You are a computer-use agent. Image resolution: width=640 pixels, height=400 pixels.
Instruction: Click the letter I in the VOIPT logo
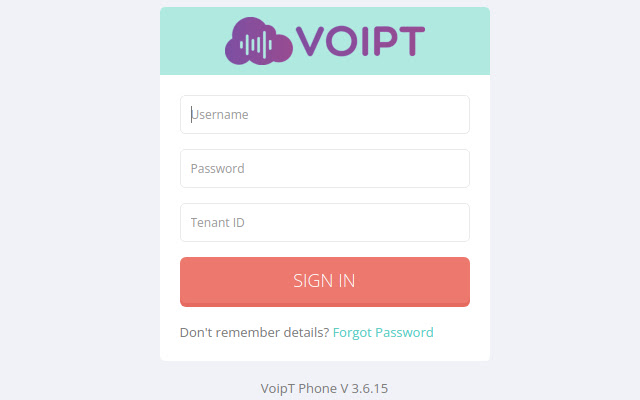(365, 41)
